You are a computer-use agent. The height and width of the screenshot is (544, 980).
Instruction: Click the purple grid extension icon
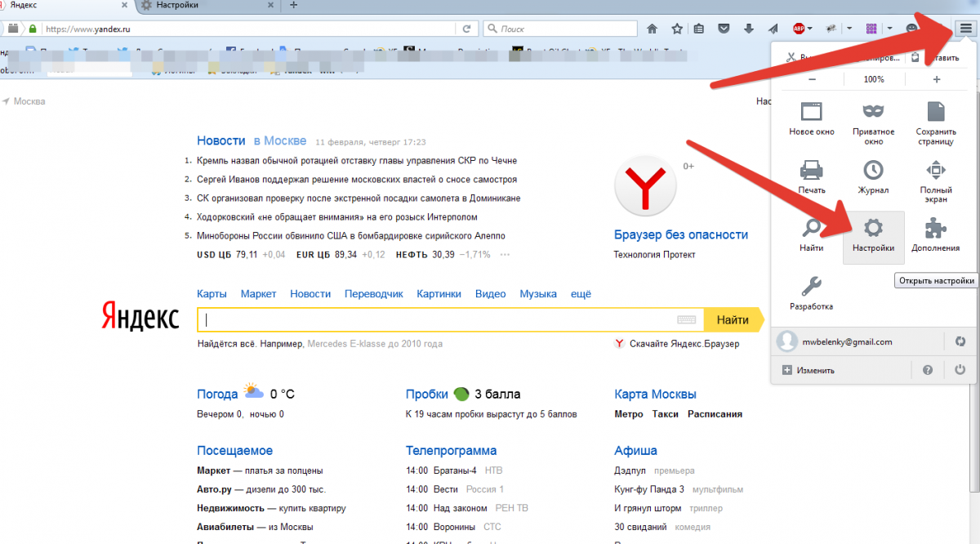click(x=873, y=29)
